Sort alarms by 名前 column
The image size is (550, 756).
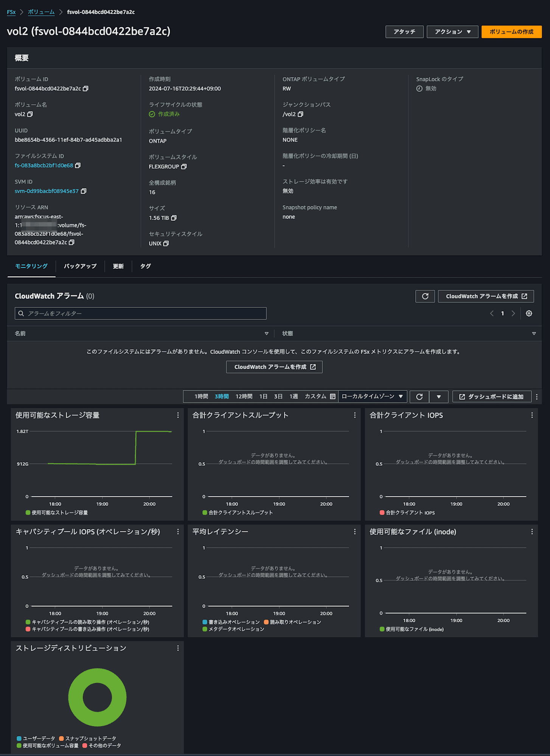(267, 333)
